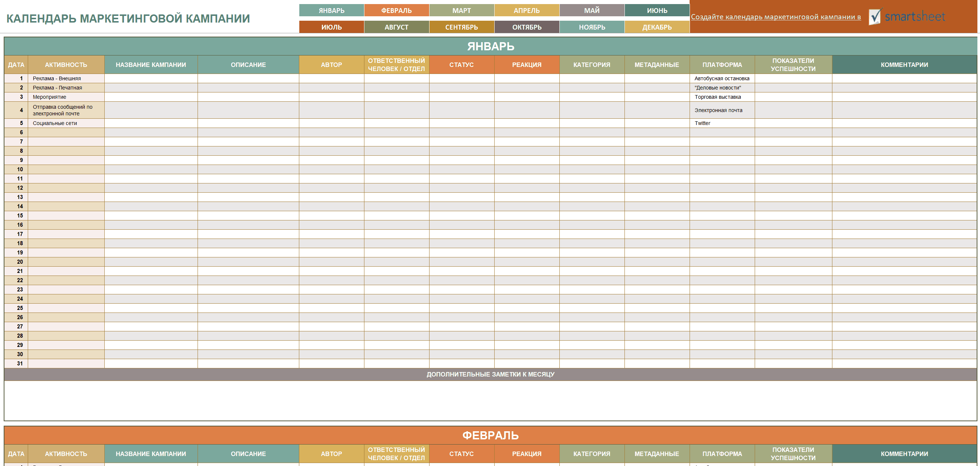
Task: Select the 'Торговая выставка' platform cell
Action: tap(722, 97)
